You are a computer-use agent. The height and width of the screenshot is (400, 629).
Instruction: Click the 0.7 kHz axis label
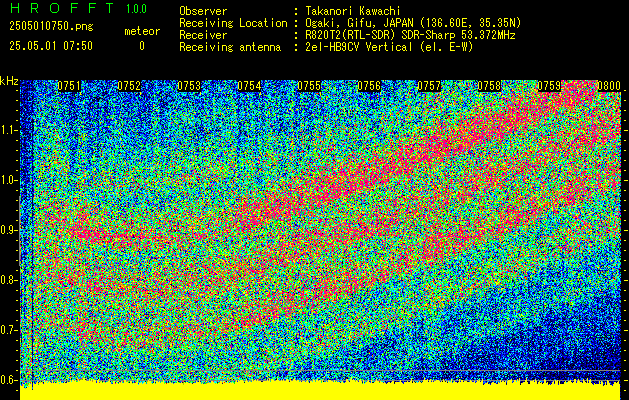tap(7, 330)
